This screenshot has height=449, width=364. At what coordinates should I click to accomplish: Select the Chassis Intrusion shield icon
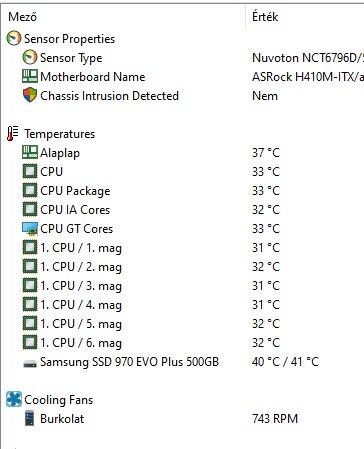(x=30, y=95)
